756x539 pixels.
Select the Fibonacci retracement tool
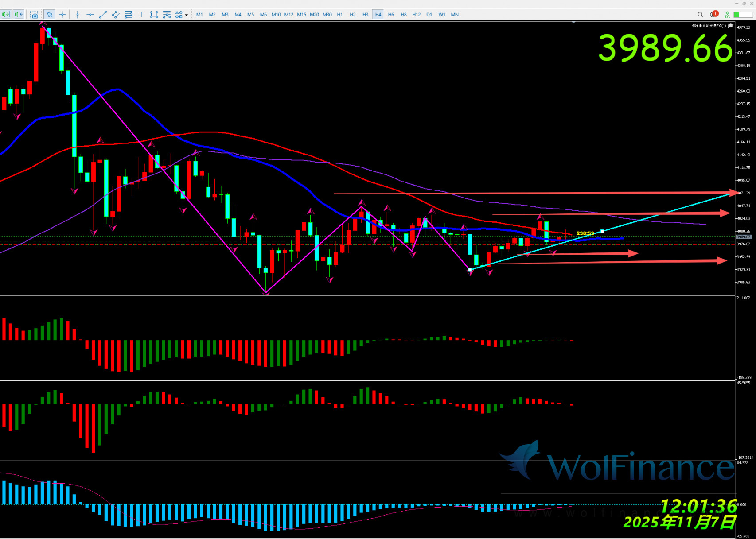coord(129,15)
